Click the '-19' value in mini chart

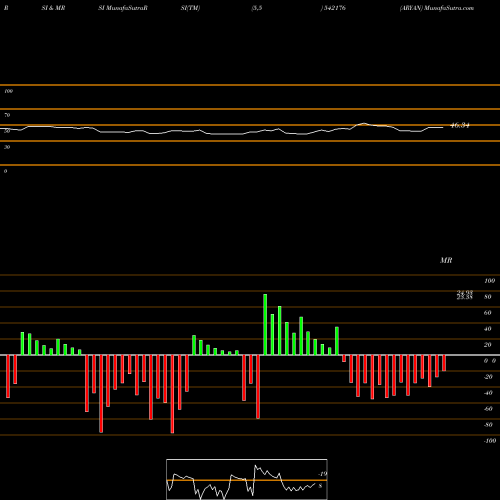[322, 474]
